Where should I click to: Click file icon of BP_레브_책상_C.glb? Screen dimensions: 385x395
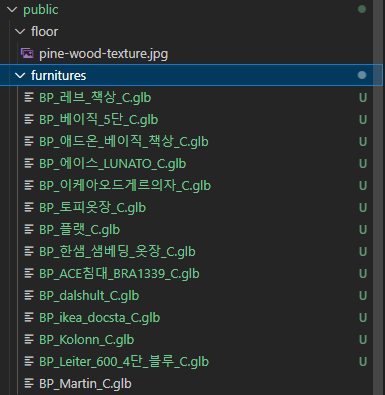coord(29,97)
